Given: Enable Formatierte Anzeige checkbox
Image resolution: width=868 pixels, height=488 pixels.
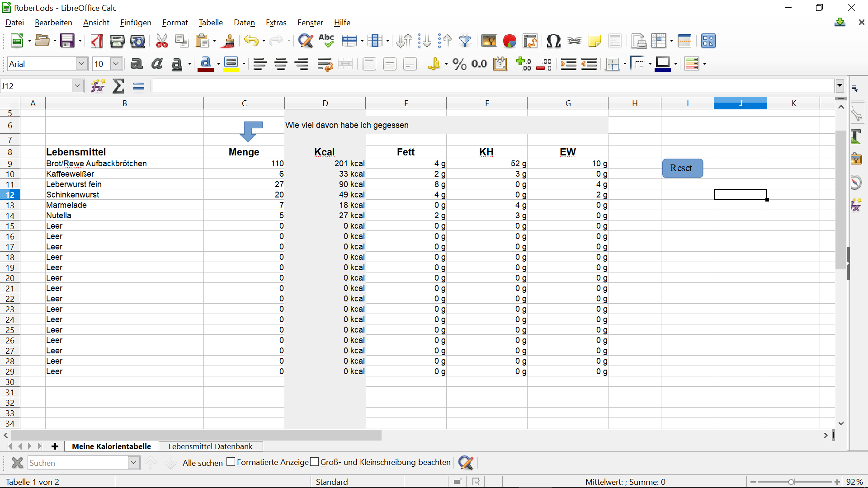Looking at the screenshot, I should coord(231,462).
